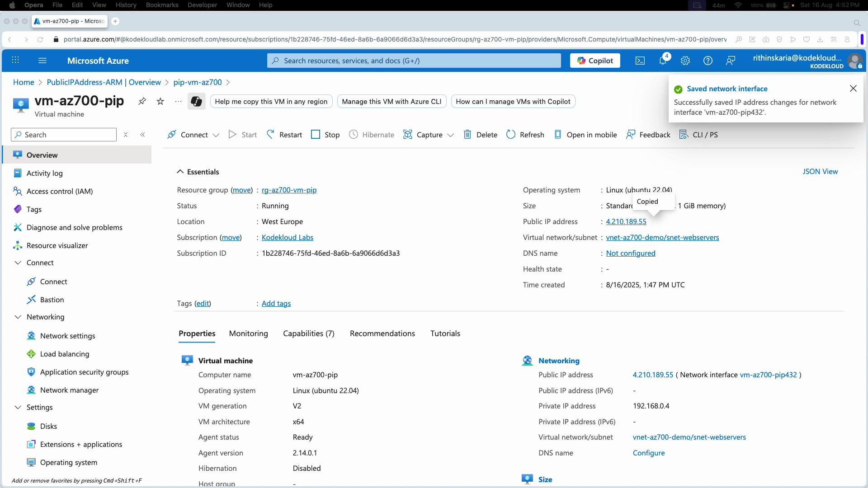Collapse the Essentials section

point(180,172)
